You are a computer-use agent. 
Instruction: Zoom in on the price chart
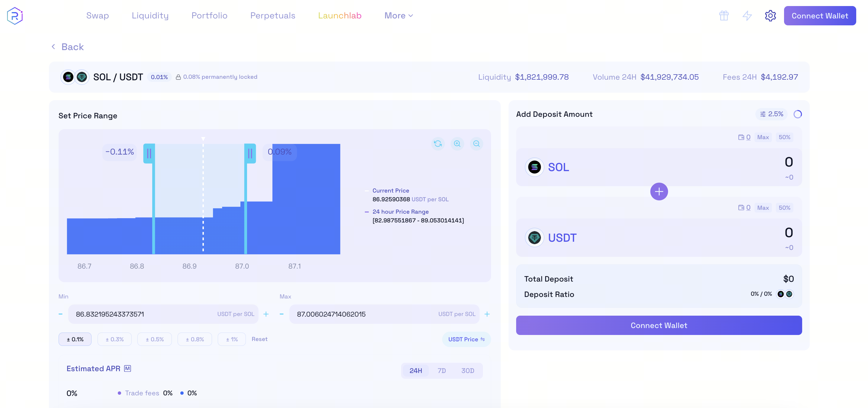click(x=457, y=143)
